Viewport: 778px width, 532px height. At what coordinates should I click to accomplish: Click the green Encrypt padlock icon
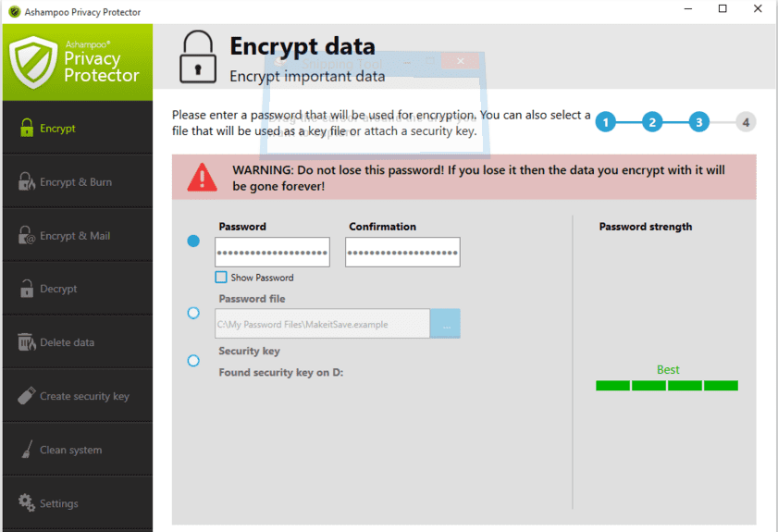click(27, 128)
